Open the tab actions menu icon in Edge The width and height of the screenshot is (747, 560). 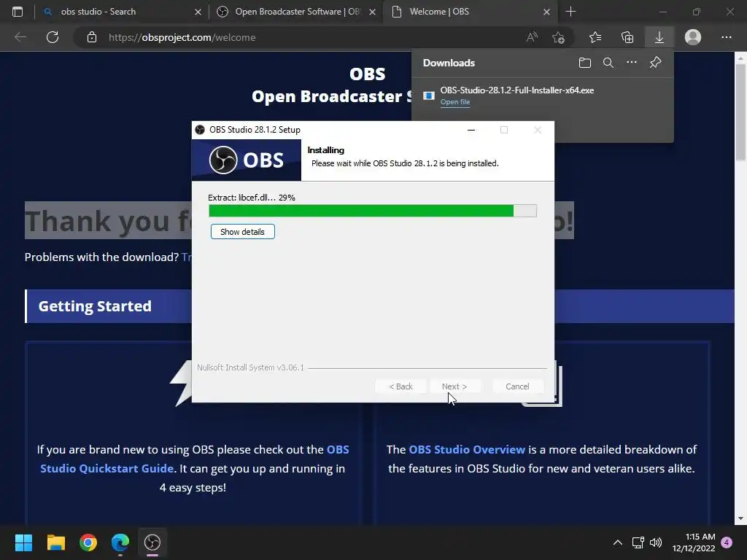click(x=18, y=12)
